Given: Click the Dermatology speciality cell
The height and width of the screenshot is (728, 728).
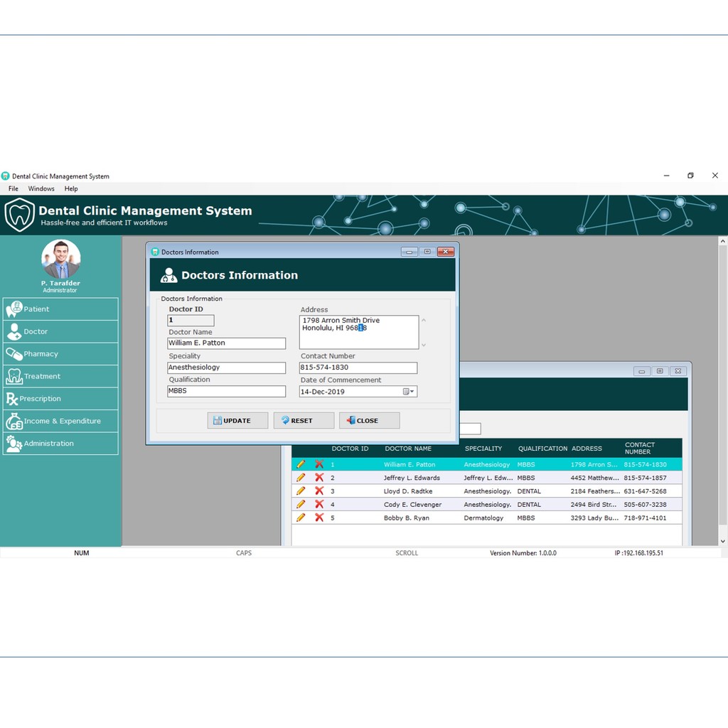Looking at the screenshot, I should tap(483, 518).
